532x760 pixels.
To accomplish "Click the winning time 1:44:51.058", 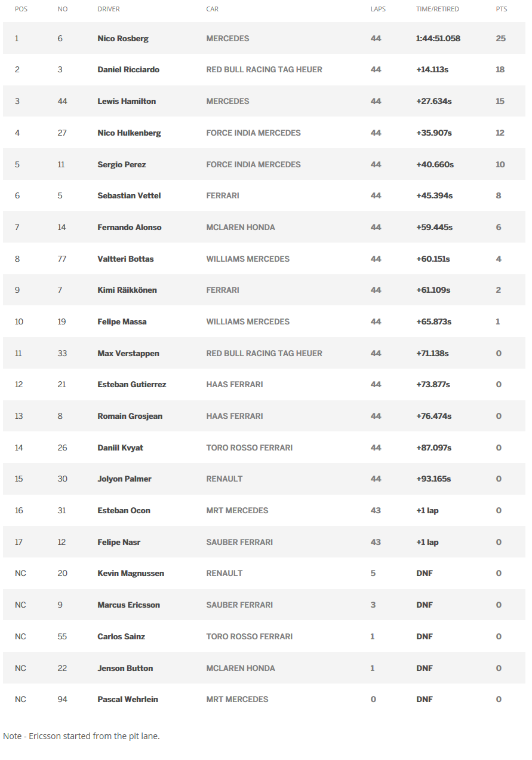I will 438,38.
